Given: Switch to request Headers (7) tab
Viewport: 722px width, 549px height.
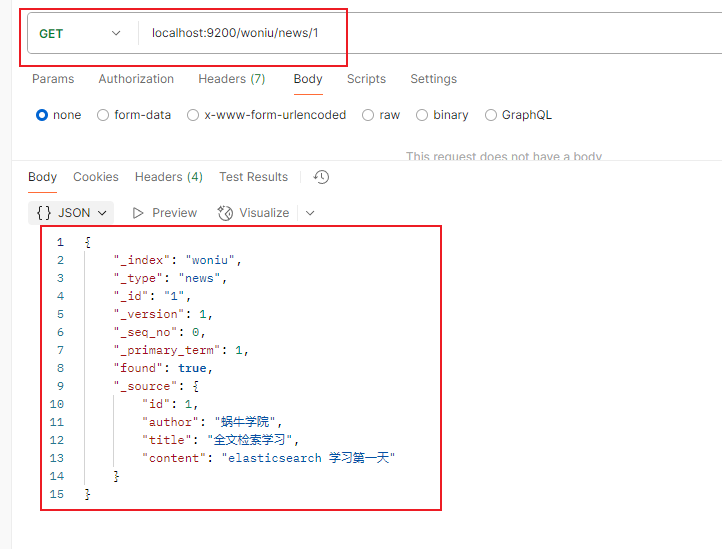Looking at the screenshot, I should tap(232, 79).
